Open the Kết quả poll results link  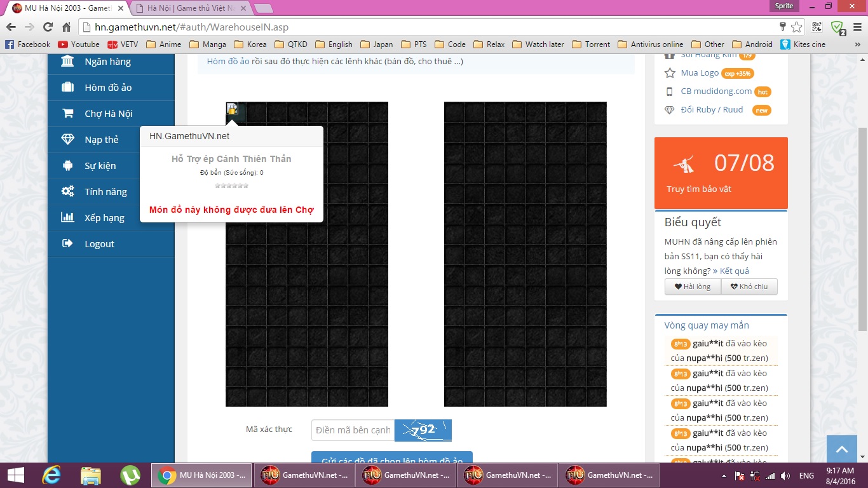(x=731, y=271)
